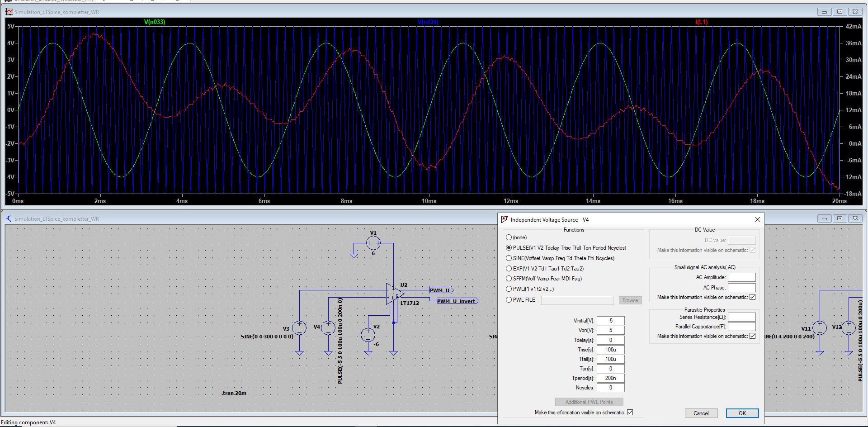Select the SINE function radio button
Viewport: 868px width, 427px height.
(509, 258)
